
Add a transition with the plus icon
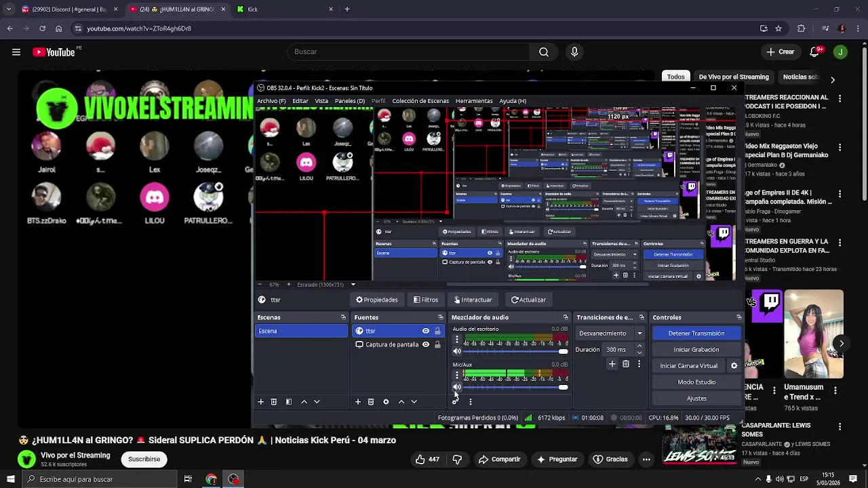pos(612,364)
